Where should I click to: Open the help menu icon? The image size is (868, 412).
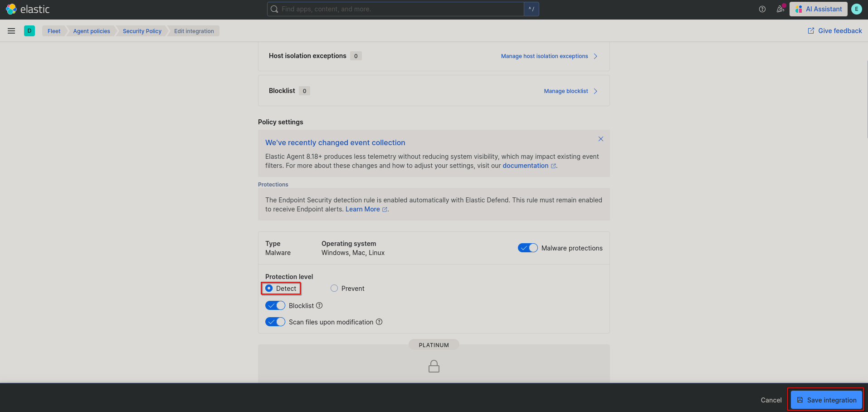point(762,9)
